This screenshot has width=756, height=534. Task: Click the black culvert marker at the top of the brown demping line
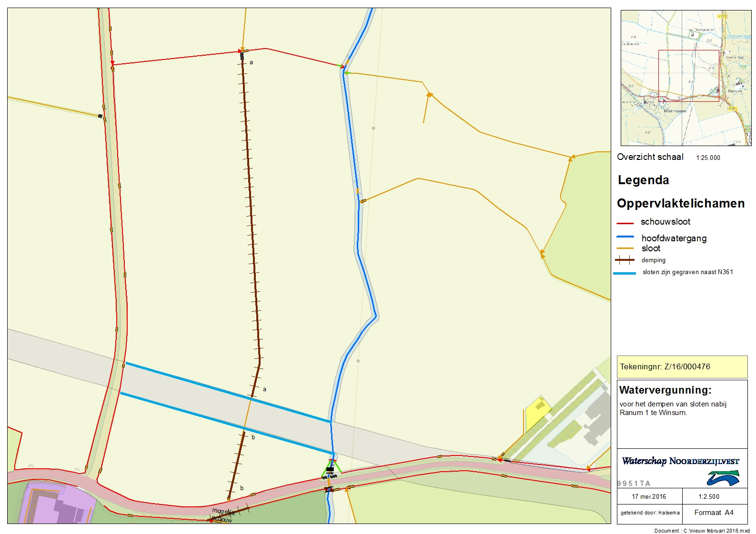(x=242, y=57)
